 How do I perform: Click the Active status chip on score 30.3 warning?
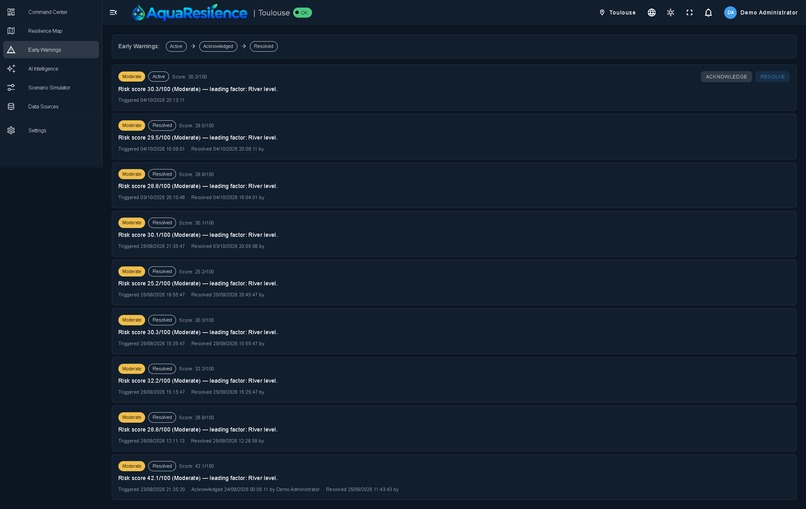(x=158, y=77)
